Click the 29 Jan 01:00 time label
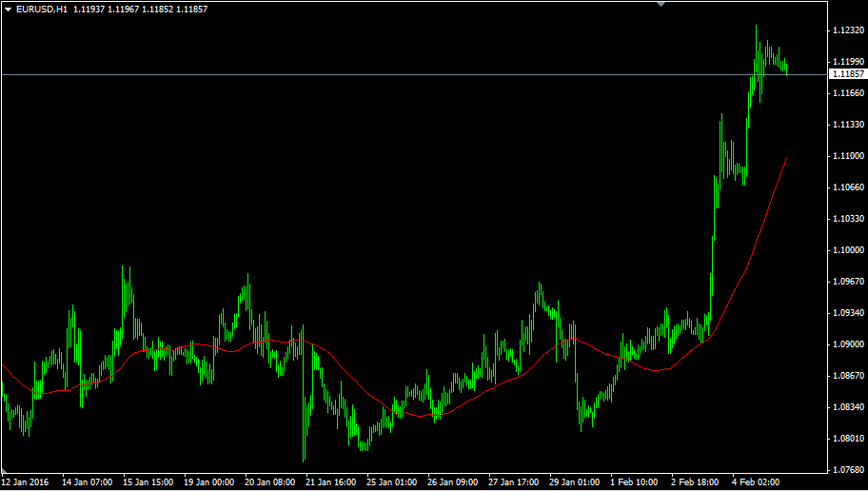Image resolution: width=868 pixels, height=491 pixels. coord(575,482)
